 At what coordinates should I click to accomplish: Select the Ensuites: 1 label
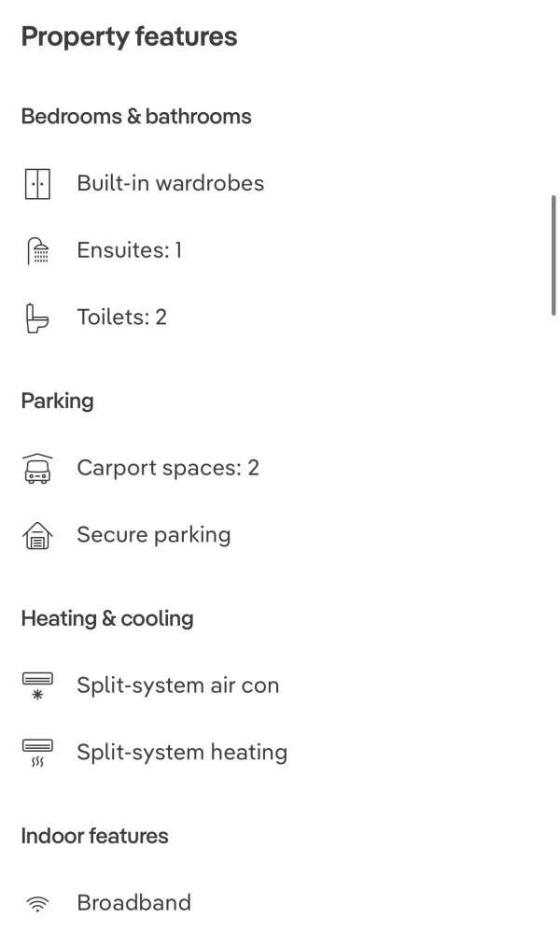[x=130, y=250]
